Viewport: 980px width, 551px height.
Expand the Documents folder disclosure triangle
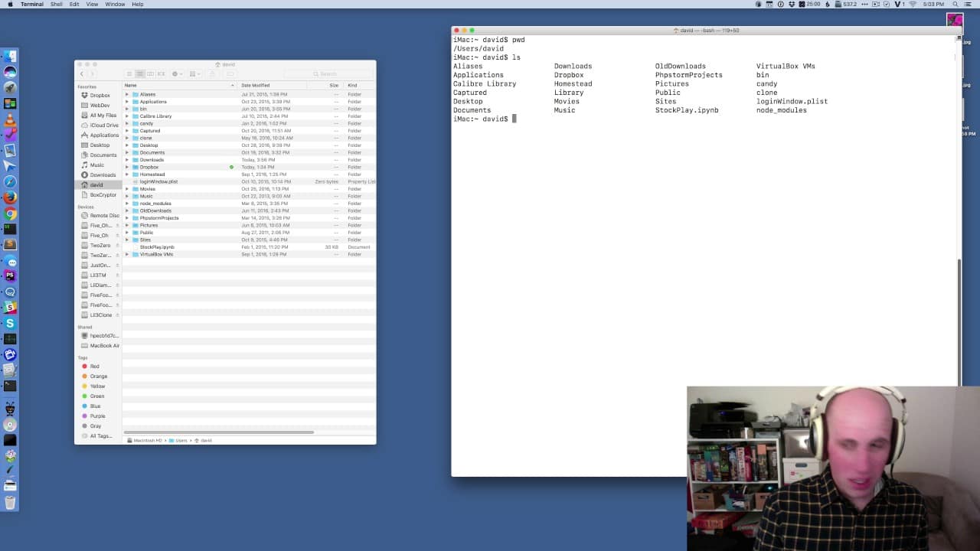(127, 152)
